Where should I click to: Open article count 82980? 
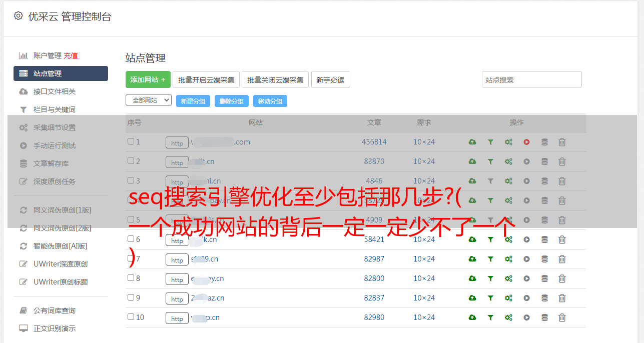(374, 317)
